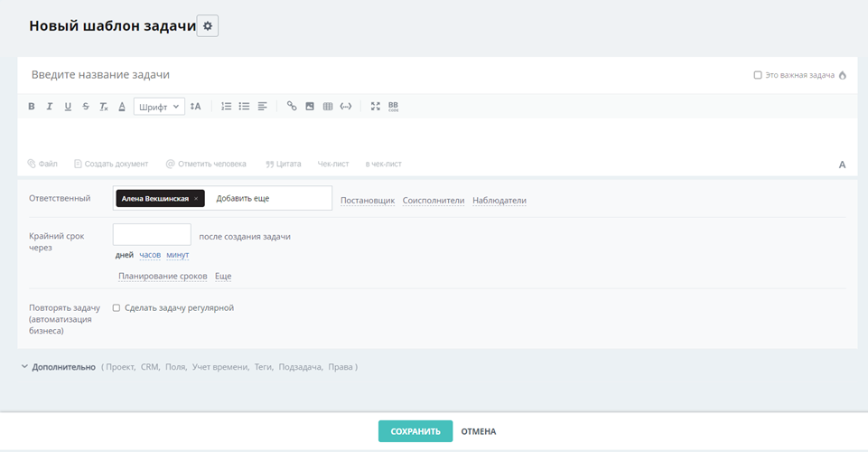Insert a numbered list
This screenshot has height=452, width=868.
226,107
